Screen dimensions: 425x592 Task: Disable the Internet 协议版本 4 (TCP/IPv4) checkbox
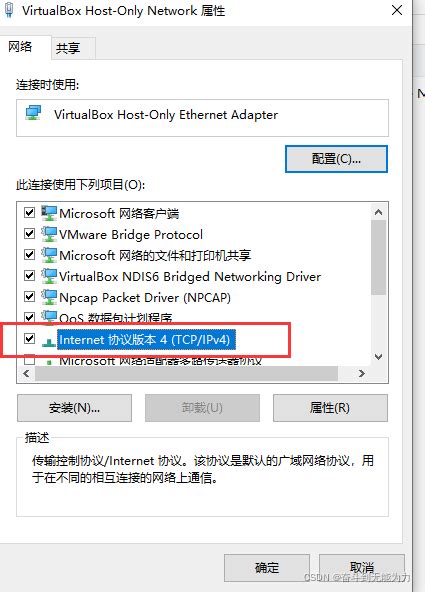[29, 339]
